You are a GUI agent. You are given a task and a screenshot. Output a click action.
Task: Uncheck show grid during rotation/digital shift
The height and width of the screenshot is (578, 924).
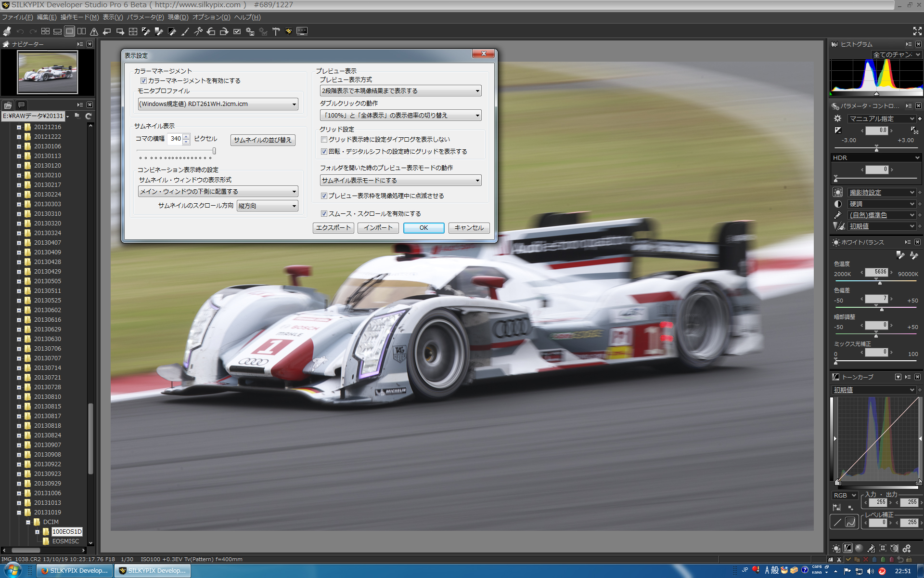click(324, 152)
